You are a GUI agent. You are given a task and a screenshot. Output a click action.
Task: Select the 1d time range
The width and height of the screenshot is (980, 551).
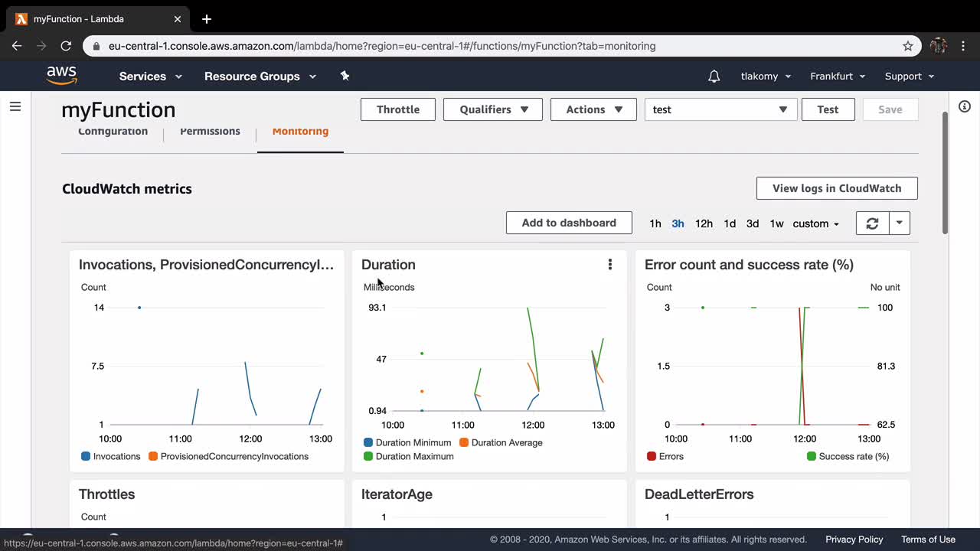[x=730, y=223]
